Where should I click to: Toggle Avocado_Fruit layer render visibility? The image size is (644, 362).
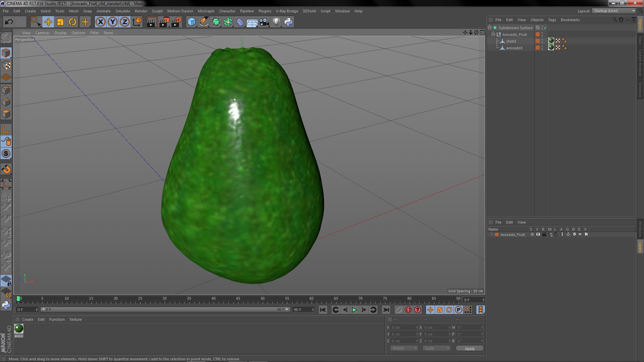point(544,235)
